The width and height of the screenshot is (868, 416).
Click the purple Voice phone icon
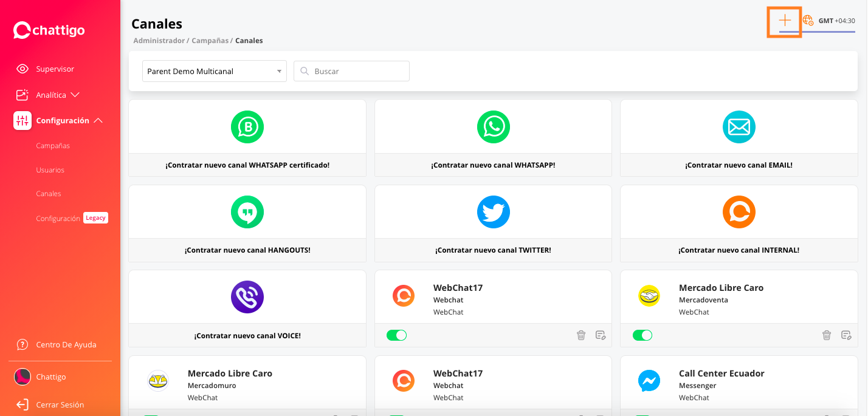[x=247, y=297]
